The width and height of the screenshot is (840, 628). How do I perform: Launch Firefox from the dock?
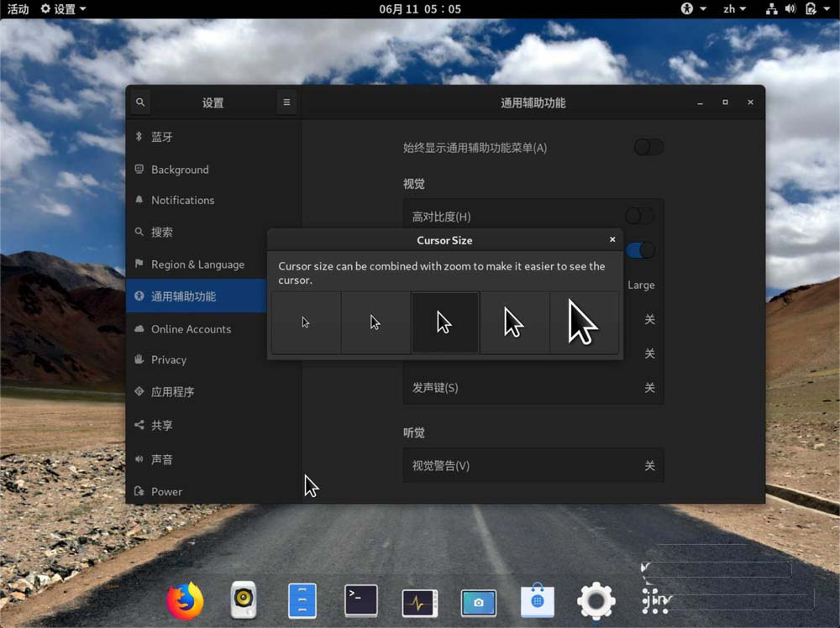click(185, 601)
